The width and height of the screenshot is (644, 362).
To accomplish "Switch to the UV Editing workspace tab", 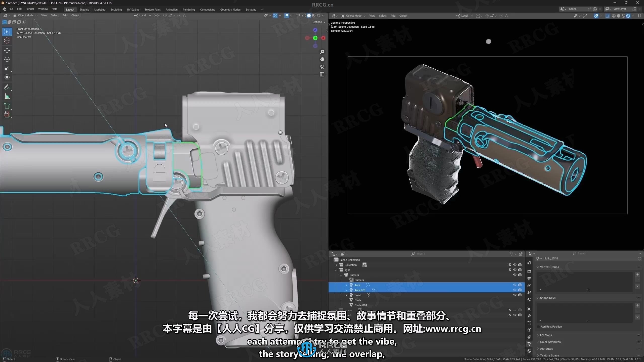I will tap(133, 10).
